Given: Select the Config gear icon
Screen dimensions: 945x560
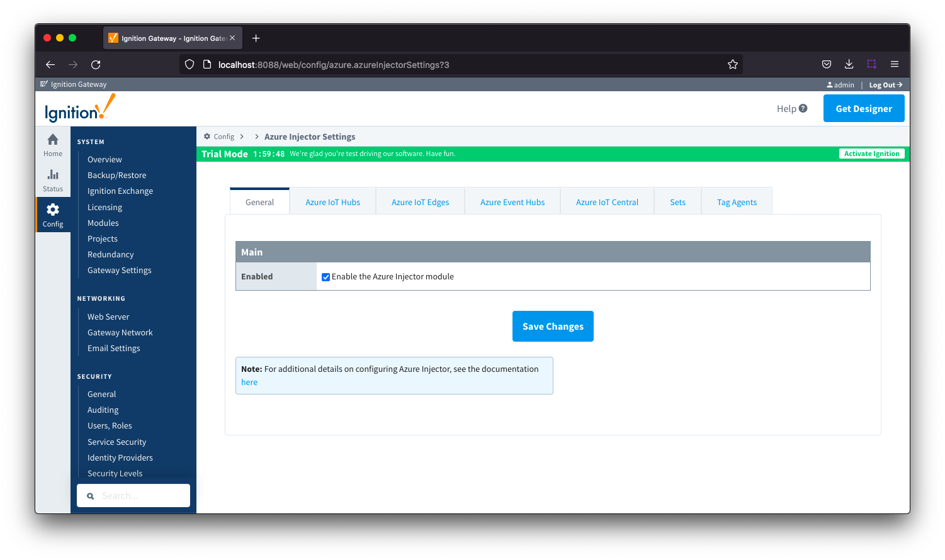Looking at the screenshot, I should click(53, 210).
